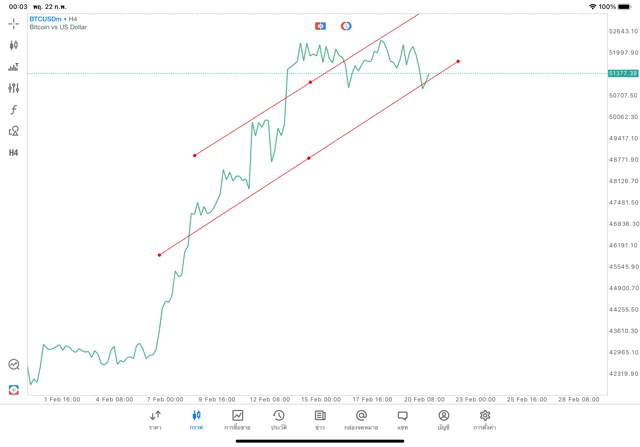Switch to the การซื้อขาย (Trade) tab
Viewport: 640px width, 447px height.
click(238, 419)
